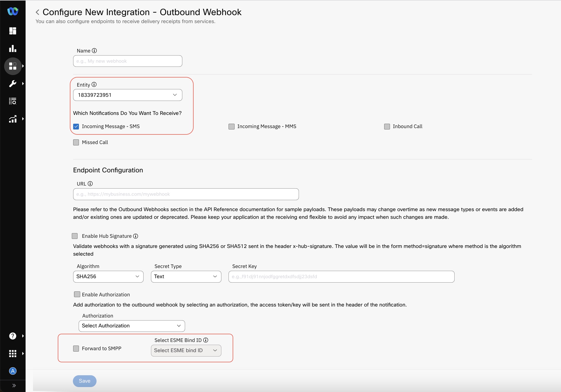Enable the Missed Call checkbox
The width and height of the screenshot is (561, 392).
76,142
